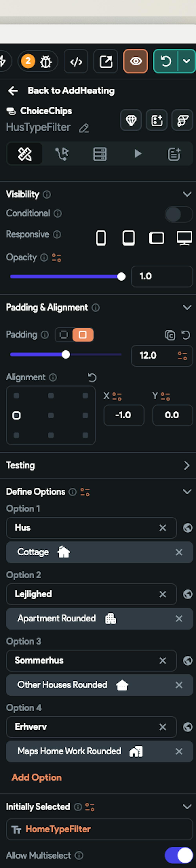Collapse the Visibility section chevron
Image resolution: width=196 pixels, height=868 pixels.
click(x=187, y=194)
